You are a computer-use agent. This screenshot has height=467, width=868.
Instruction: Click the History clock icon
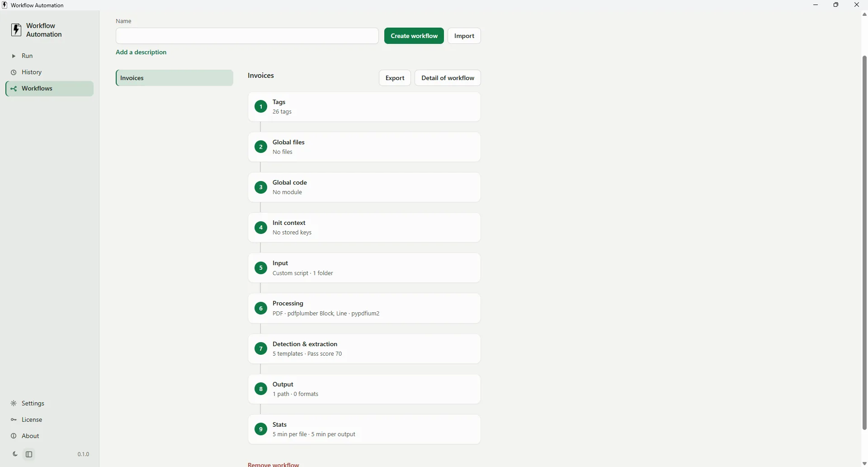tap(14, 72)
